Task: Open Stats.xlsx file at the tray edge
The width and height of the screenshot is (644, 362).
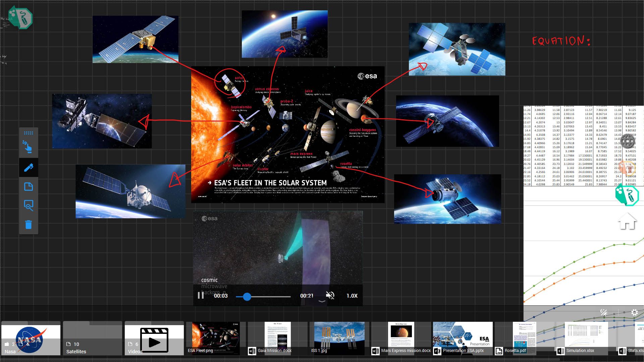Action: click(631, 339)
